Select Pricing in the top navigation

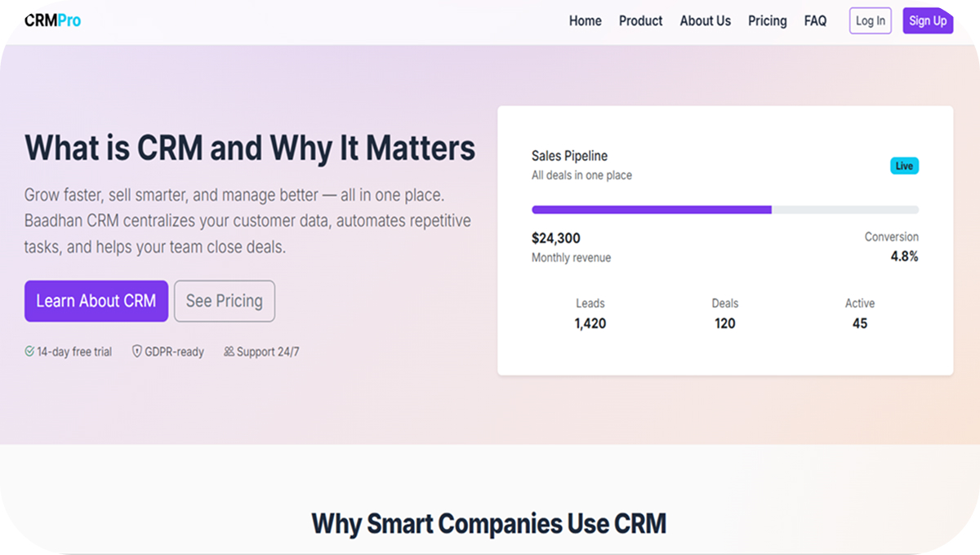click(x=767, y=21)
